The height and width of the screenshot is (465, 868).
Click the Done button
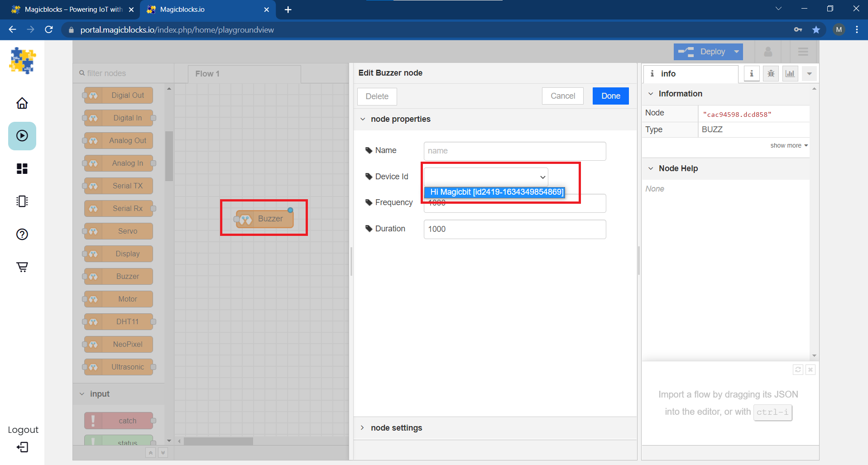tap(610, 96)
